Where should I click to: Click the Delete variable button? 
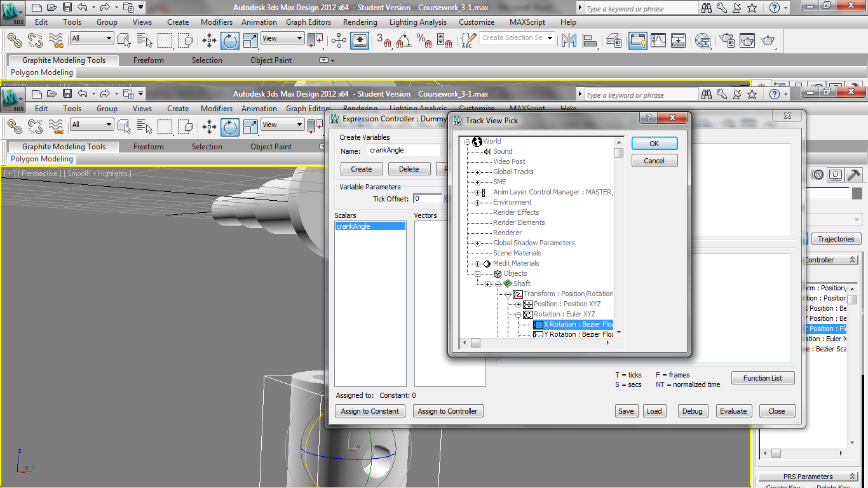click(409, 169)
